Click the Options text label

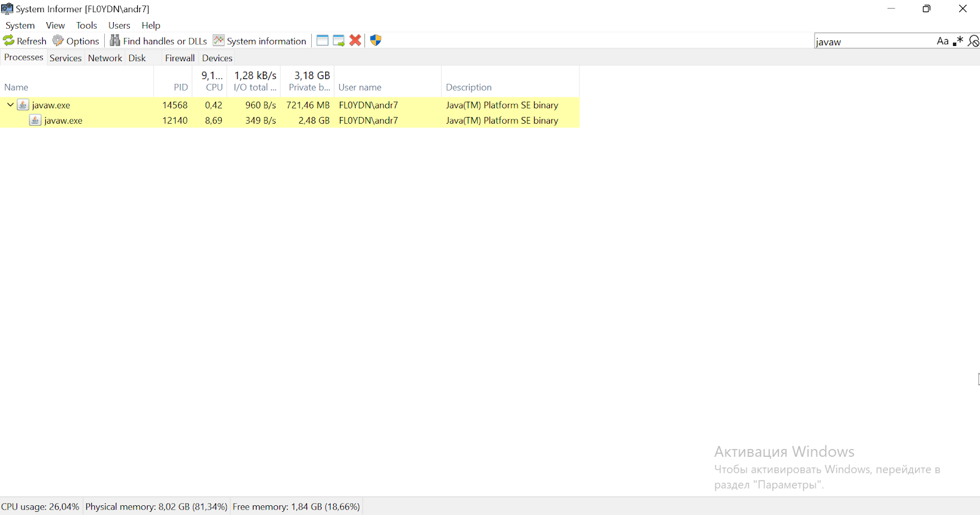[x=83, y=41]
